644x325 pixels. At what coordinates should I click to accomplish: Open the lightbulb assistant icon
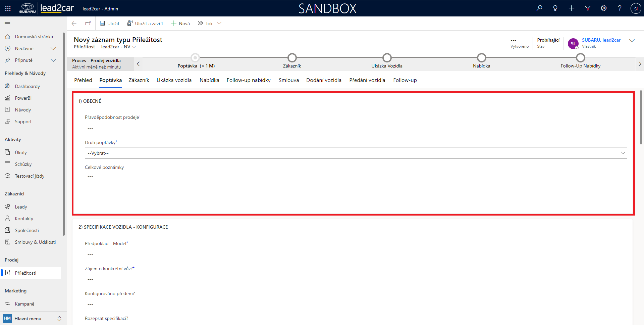click(555, 8)
